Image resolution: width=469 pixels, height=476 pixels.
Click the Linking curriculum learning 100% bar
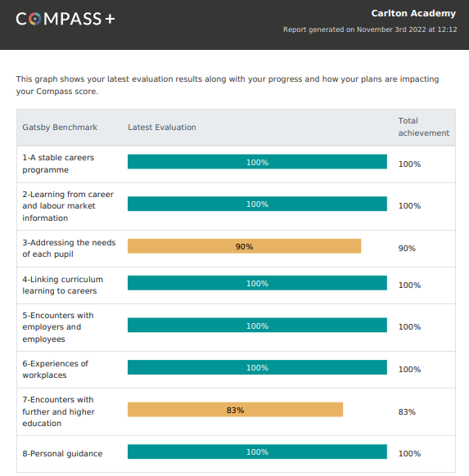(x=257, y=283)
